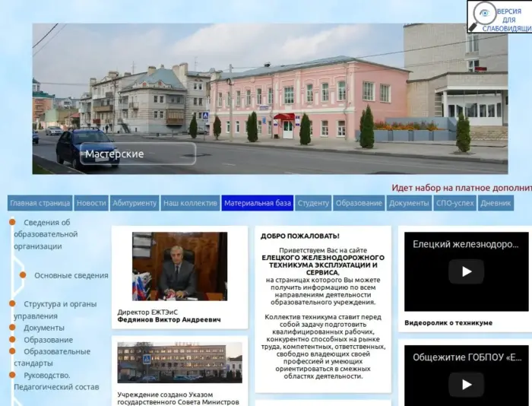Click the technikum building evening photo
The image size is (532, 406).
[x=180, y=363]
